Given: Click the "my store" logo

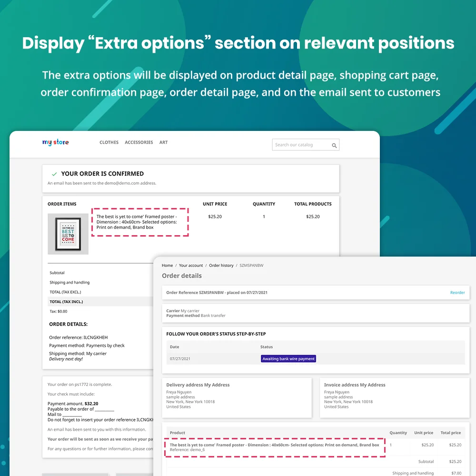Looking at the screenshot, I should 55,142.
